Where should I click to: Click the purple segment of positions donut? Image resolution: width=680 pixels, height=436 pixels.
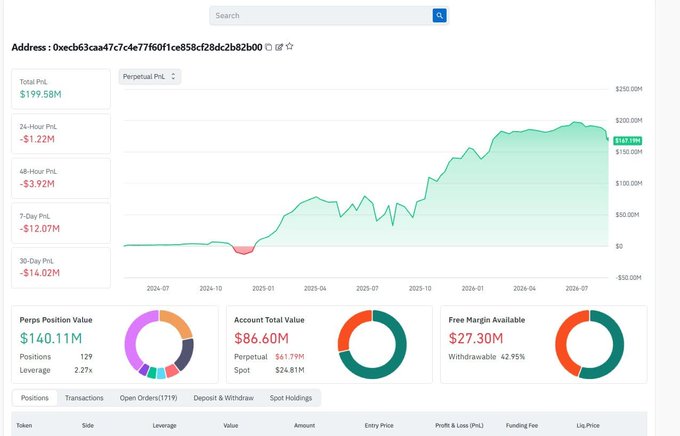pyautogui.click(x=133, y=336)
